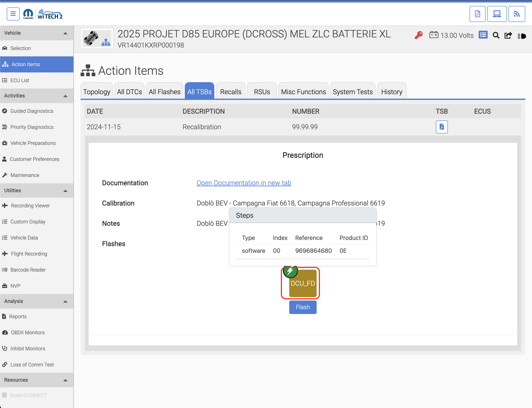Click the green lightning flash badge

(290, 272)
